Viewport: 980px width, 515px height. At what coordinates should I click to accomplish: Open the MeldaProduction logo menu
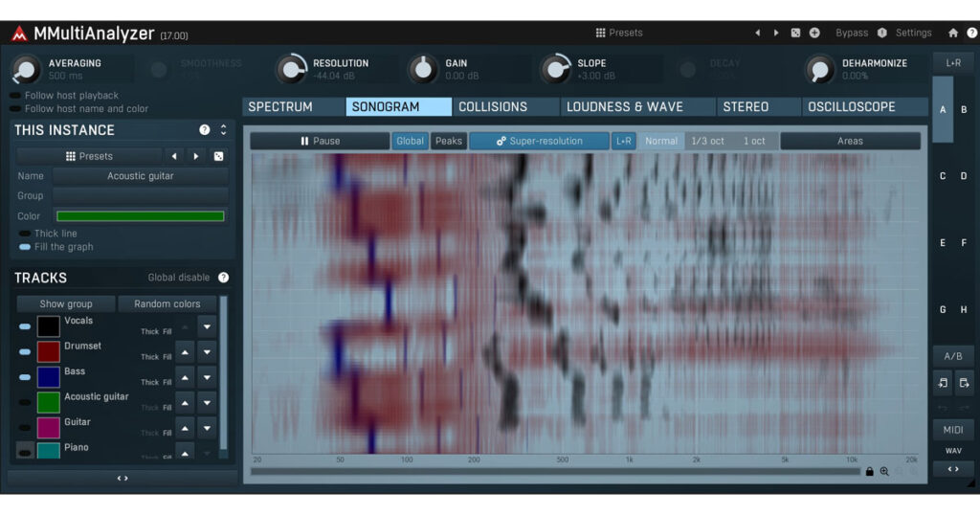click(19, 34)
